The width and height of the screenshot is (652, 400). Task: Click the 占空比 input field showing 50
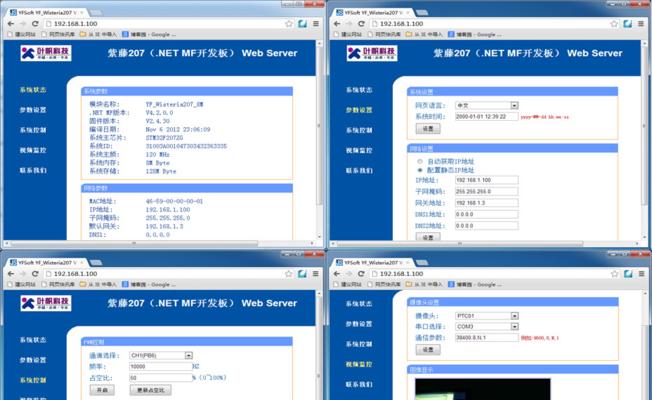coord(161,378)
